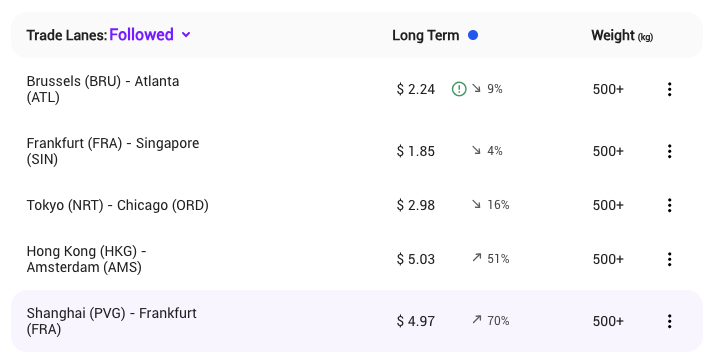Click the 500+ weight for Tokyo lane
Screen dimensions: 714x364
coord(608,205)
